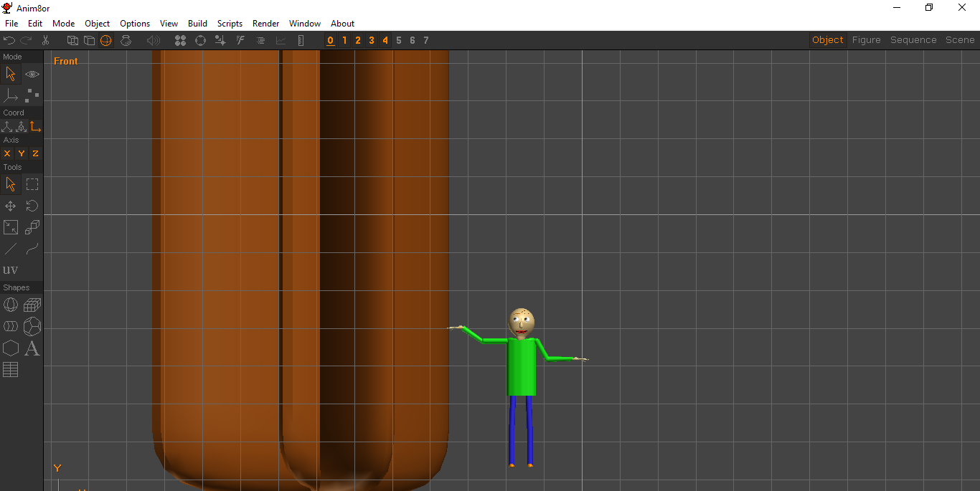Open the UV tool
The width and height of the screenshot is (980, 491).
(11, 270)
